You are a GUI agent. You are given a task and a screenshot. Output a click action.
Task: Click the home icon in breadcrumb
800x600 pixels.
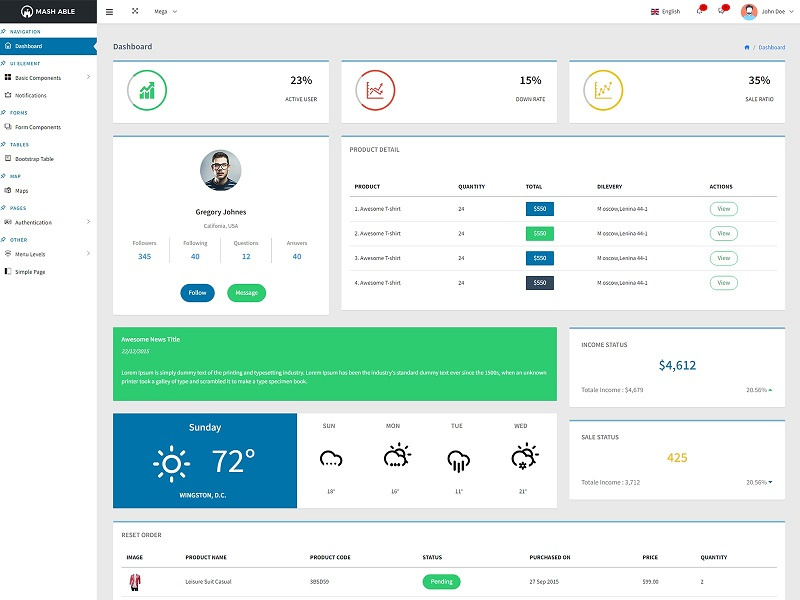[746, 46]
